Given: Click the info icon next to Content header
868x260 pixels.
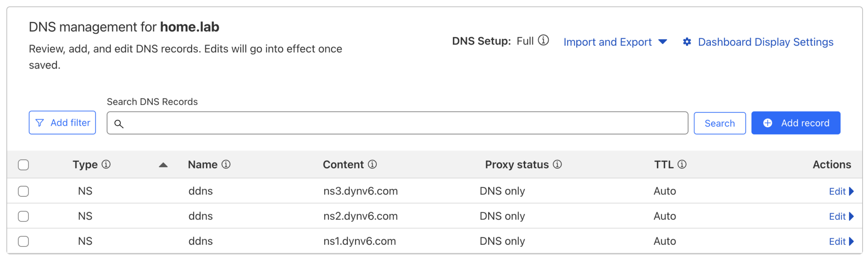Looking at the screenshot, I should coord(373,165).
